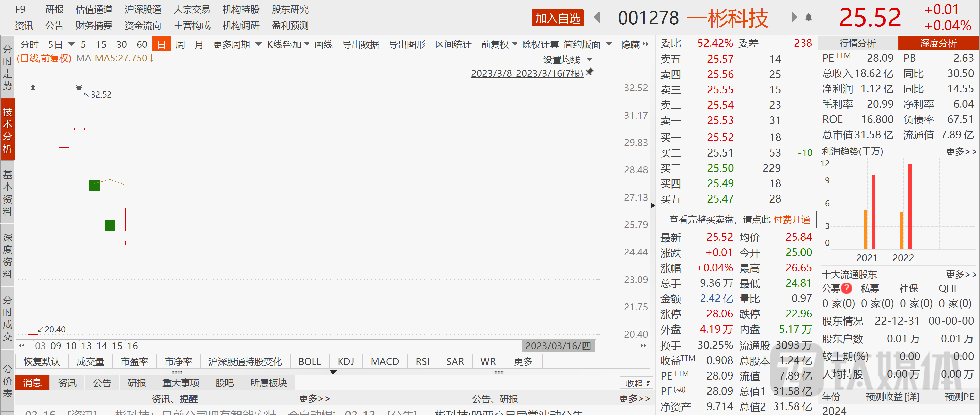This screenshot has height=415, width=980.
Task: Click the red question mark next to 公募
Action: click(x=846, y=288)
